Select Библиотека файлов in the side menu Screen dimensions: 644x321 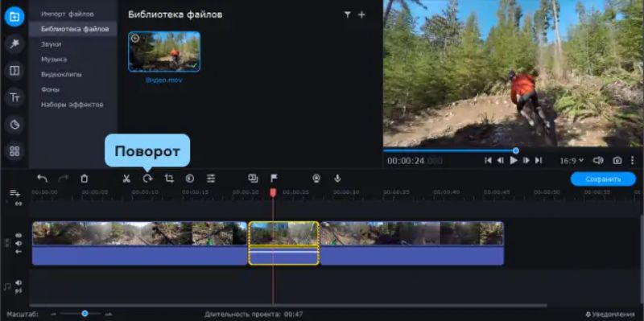75,29
